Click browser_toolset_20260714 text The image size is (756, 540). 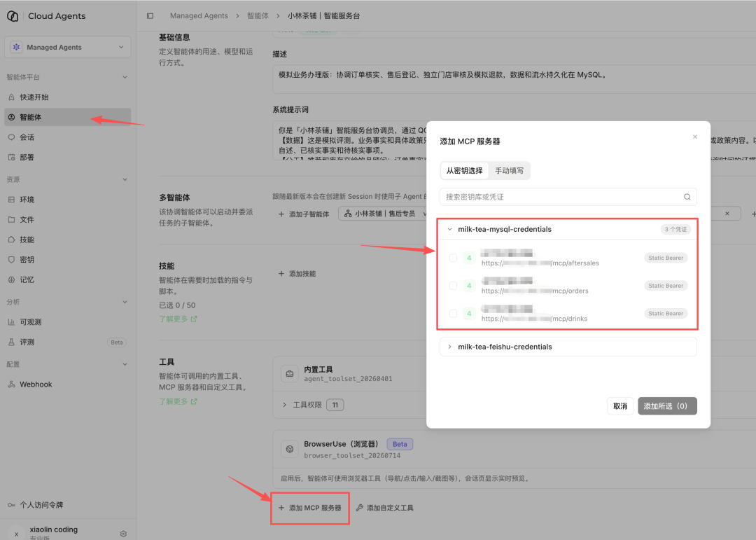pos(352,455)
